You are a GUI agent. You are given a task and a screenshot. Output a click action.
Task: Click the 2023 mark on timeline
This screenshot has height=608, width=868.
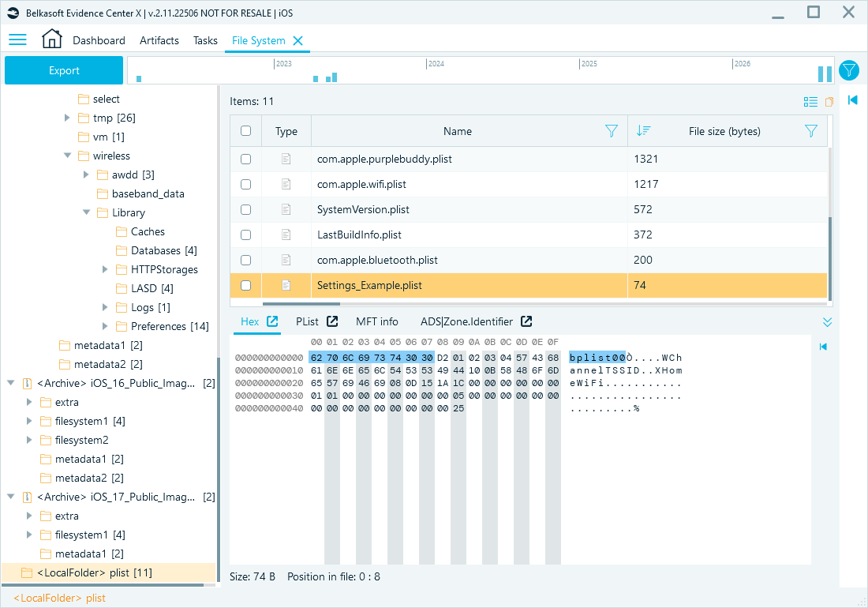(282, 64)
